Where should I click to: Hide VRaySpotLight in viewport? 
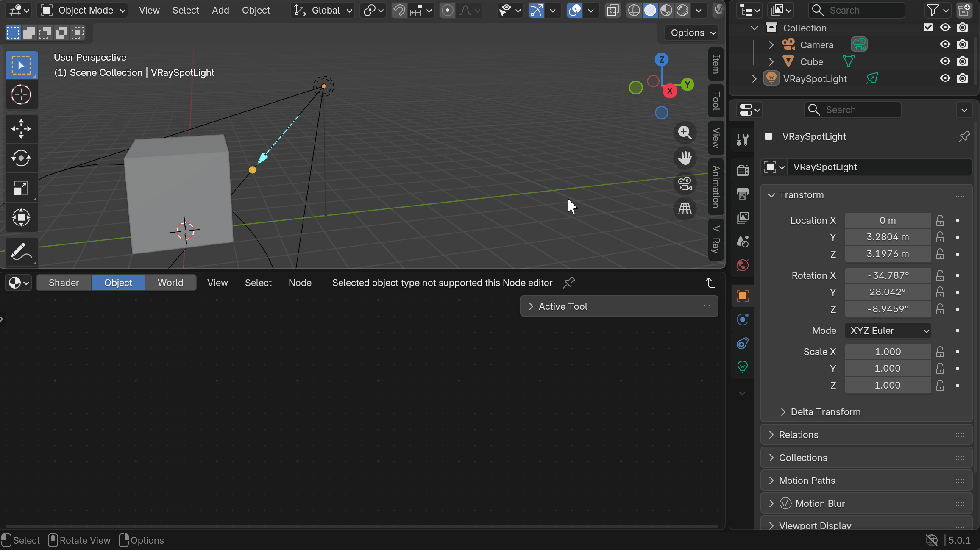945,78
